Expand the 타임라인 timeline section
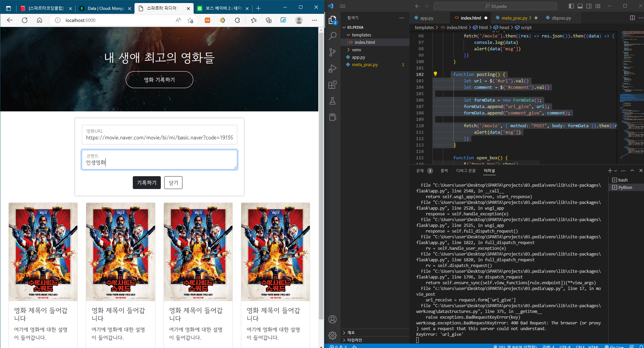Viewport: 644px width, 348px height. coord(376,340)
